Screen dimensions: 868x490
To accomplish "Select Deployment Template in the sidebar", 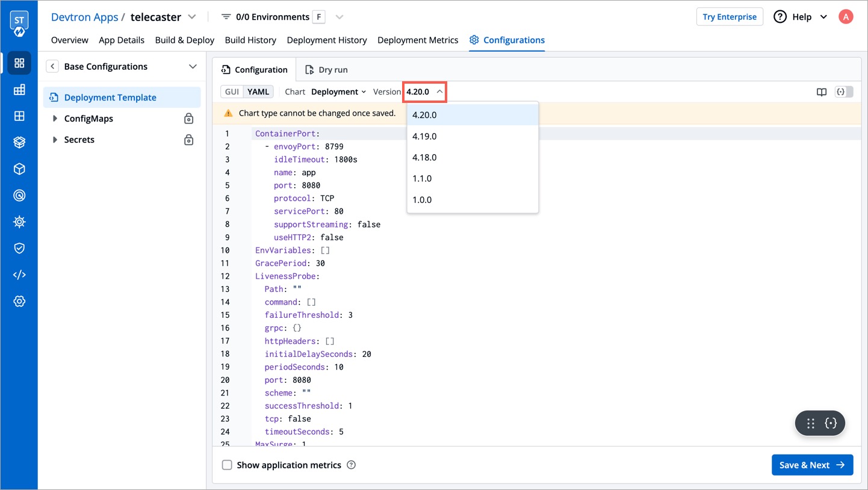I will (x=110, y=98).
